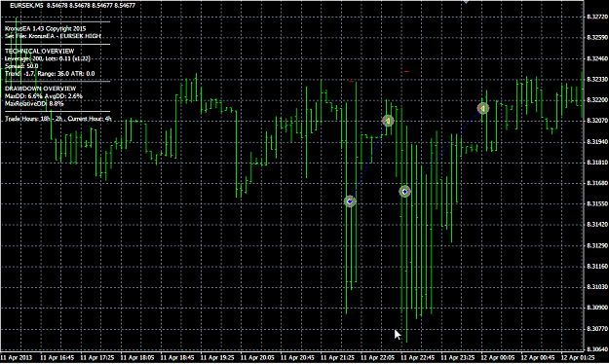Click the 8.31680 price scale label

click(597, 183)
